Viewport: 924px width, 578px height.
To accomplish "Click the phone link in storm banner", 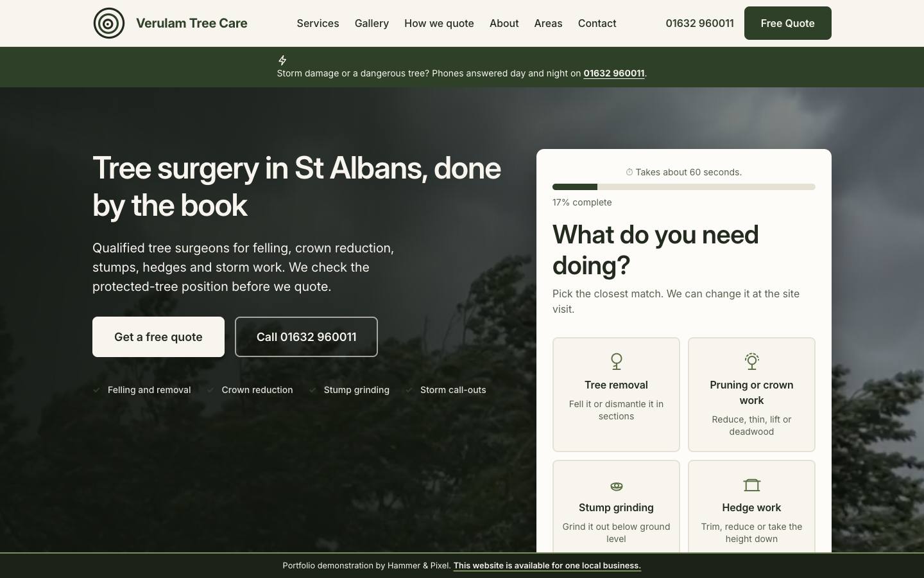I will 613,73.
